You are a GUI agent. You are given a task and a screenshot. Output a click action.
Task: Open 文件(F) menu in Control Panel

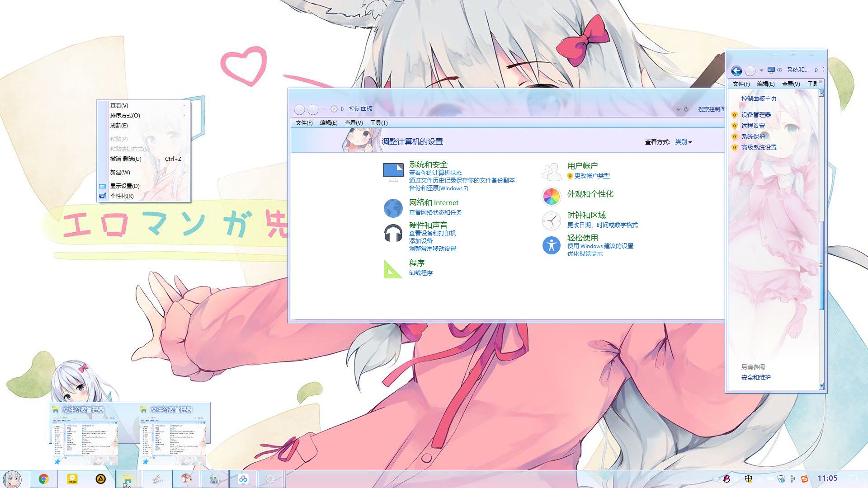(x=304, y=123)
